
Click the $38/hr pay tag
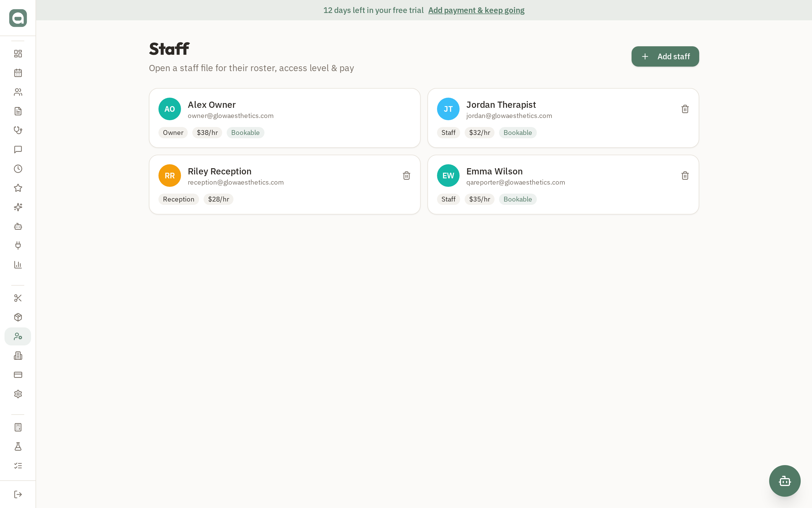[x=207, y=133]
